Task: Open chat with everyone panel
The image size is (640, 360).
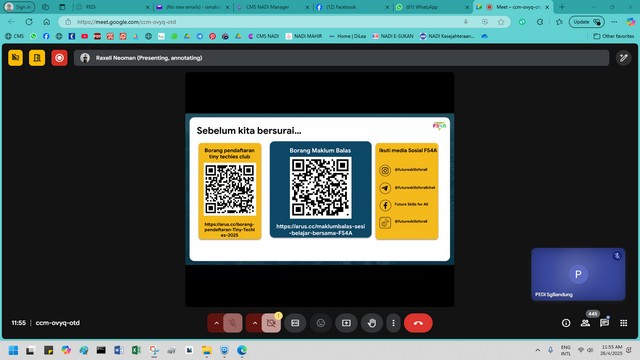Action: (604, 323)
